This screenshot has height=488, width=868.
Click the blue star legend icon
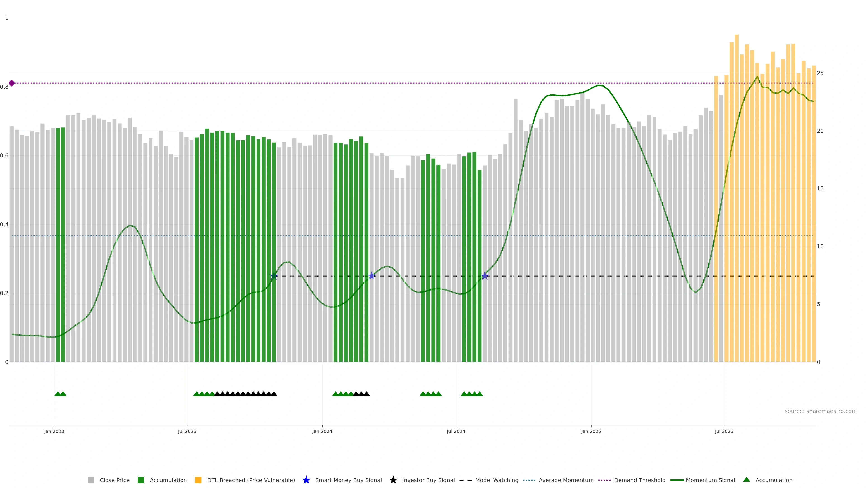pos(306,480)
